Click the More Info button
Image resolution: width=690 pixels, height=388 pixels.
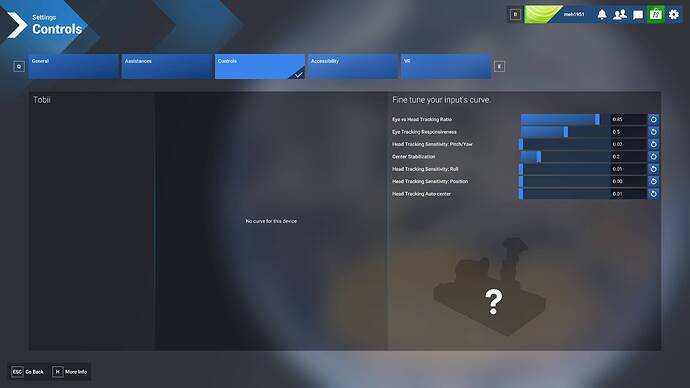70,372
